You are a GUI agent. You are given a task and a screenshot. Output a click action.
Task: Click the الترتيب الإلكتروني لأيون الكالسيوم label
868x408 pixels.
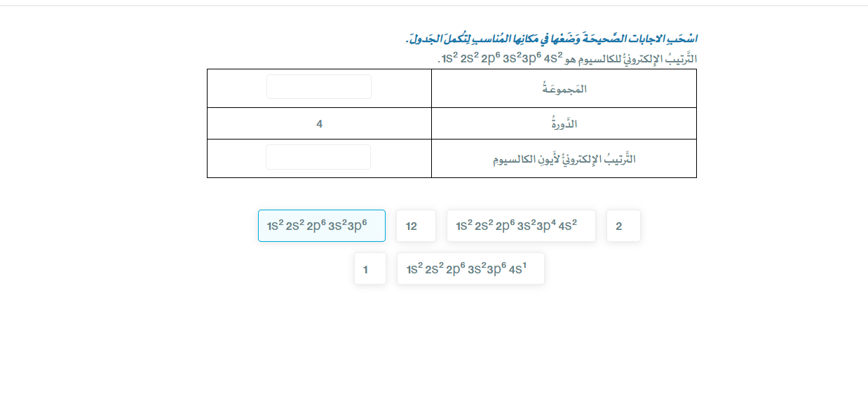point(563,158)
